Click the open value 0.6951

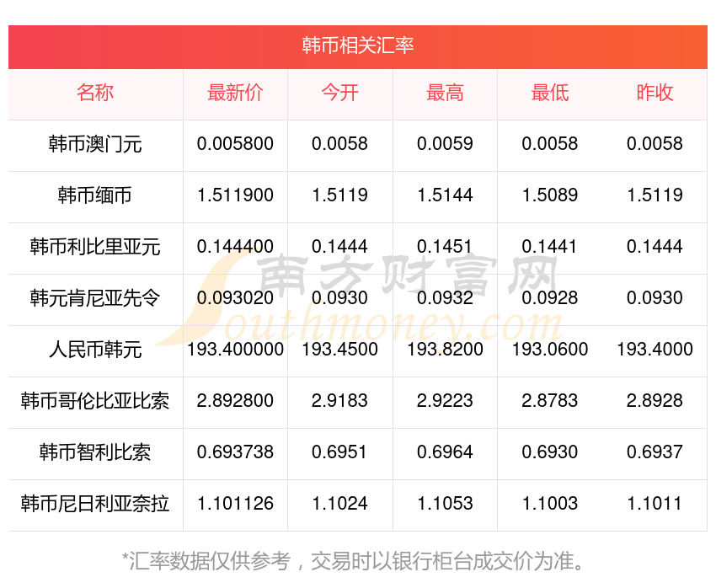click(339, 452)
